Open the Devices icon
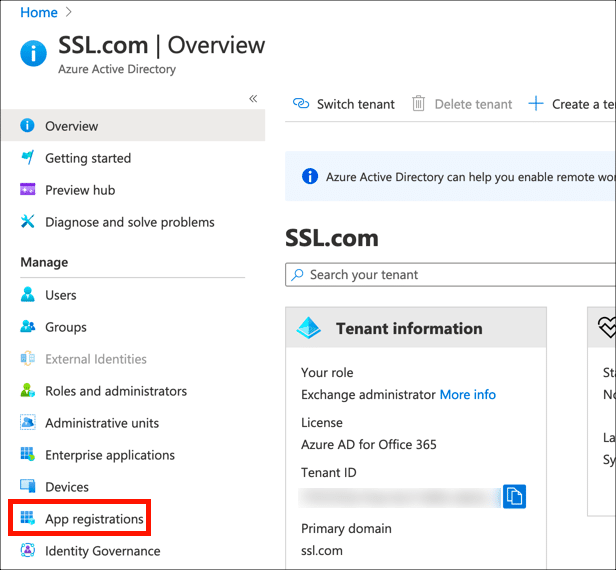Image resolution: width=616 pixels, height=570 pixels. tap(28, 487)
